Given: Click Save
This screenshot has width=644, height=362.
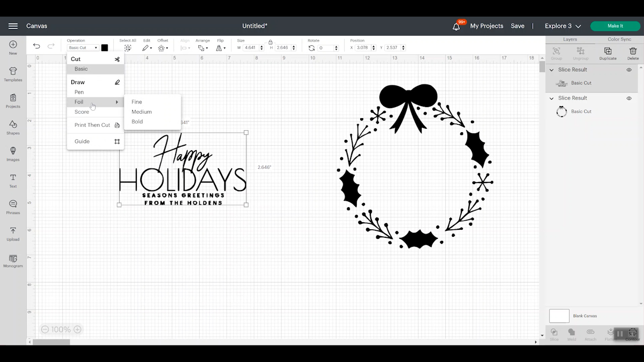Looking at the screenshot, I should [518, 26].
